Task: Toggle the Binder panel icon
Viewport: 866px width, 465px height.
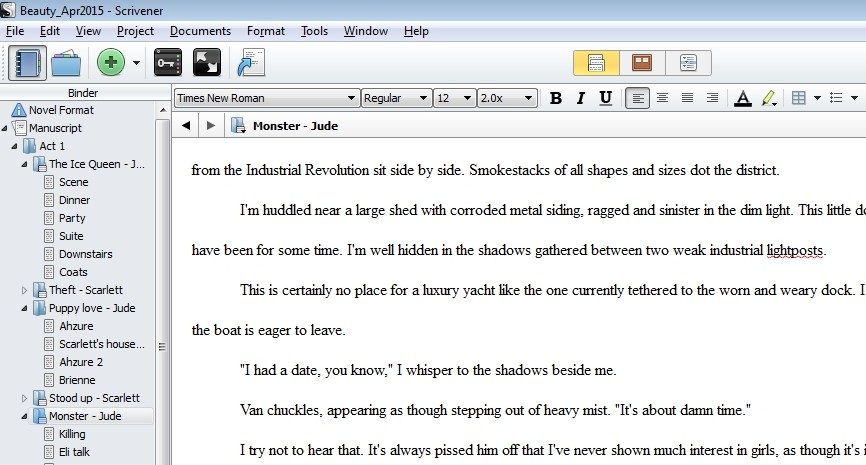Action: [x=28, y=63]
